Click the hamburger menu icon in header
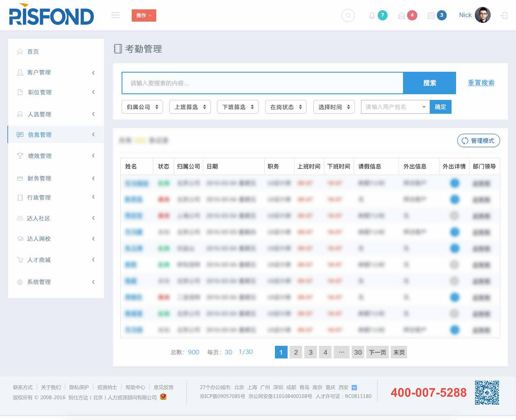Viewport: 516px width, 420px height. click(x=115, y=15)
